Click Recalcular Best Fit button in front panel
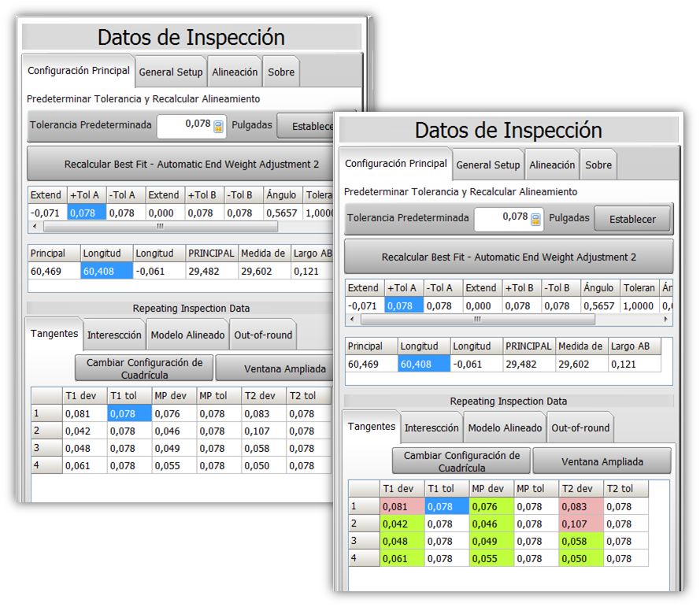The width and height of the screenshot is (700, 607). pos(509,257)
